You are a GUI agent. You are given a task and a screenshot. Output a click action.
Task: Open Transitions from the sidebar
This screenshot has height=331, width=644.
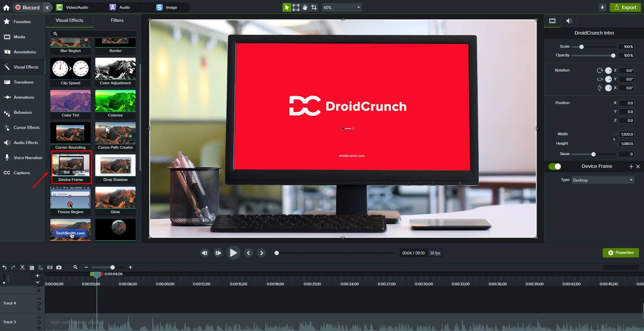22,82
